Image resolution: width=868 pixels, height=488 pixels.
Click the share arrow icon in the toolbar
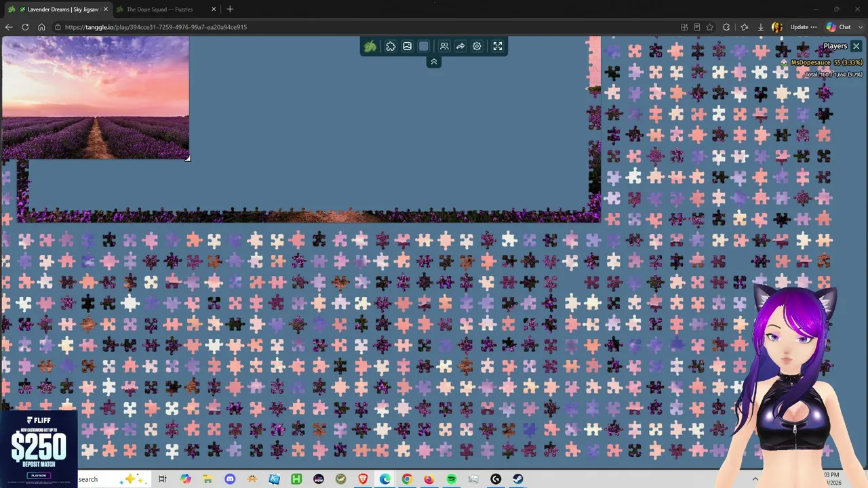click(x=460, y=46)
